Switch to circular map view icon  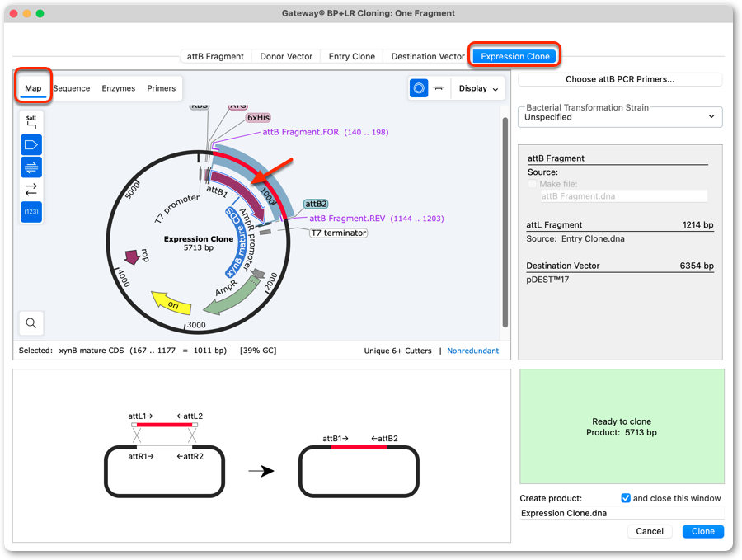coord(419,88)
